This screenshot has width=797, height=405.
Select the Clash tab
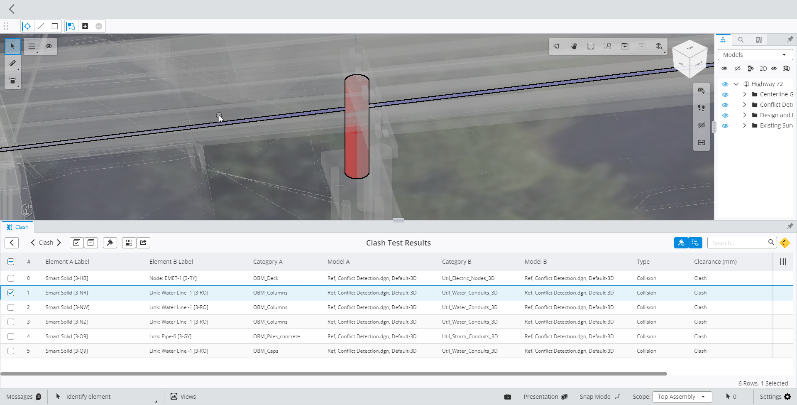17,227
